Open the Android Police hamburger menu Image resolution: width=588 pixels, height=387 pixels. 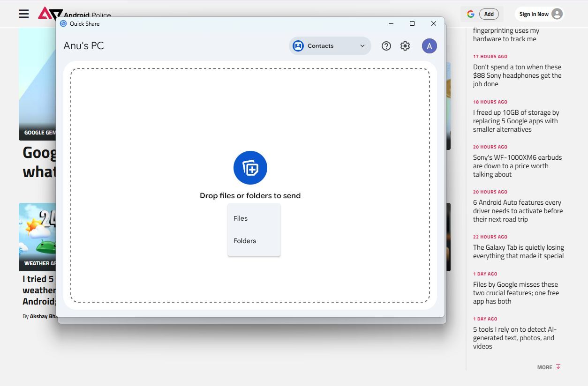point(24,14)
